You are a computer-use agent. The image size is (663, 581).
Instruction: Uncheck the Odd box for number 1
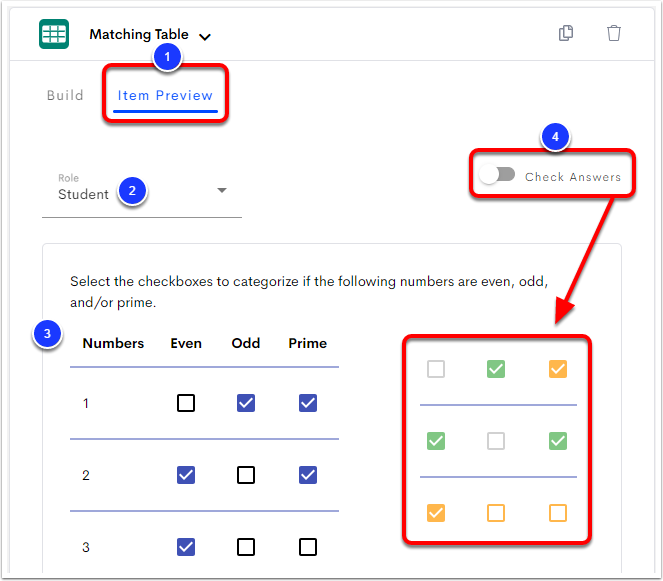coord(246,403)
